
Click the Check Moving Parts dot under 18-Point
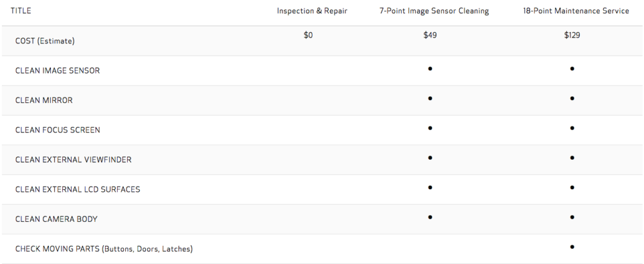coord(572,247)
